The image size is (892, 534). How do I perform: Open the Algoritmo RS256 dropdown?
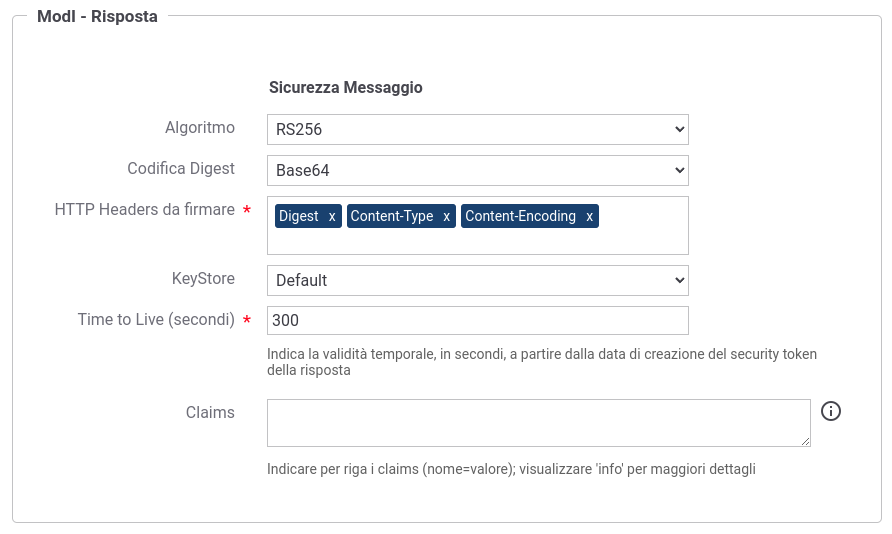click(x=478, y=130)
